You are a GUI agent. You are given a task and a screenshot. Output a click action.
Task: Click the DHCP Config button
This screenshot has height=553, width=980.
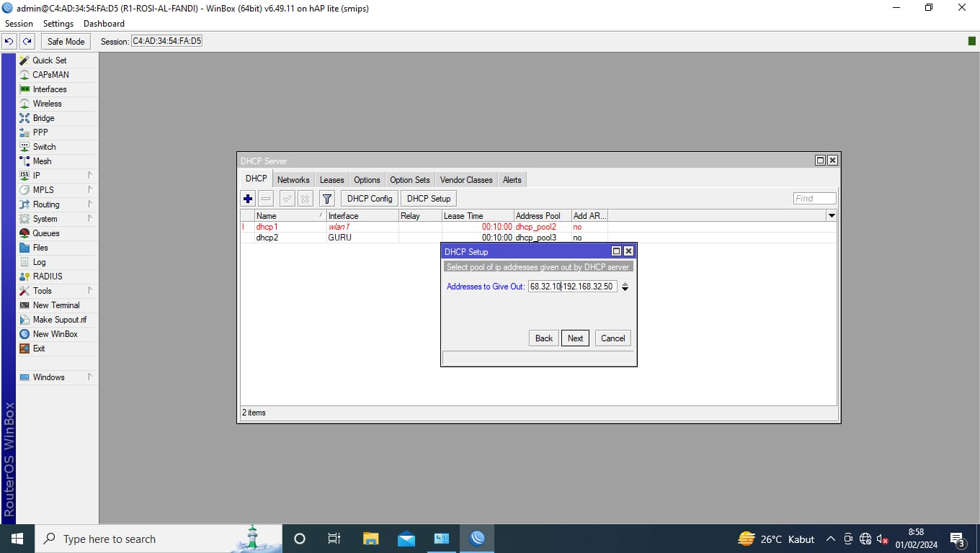point(370,199)
